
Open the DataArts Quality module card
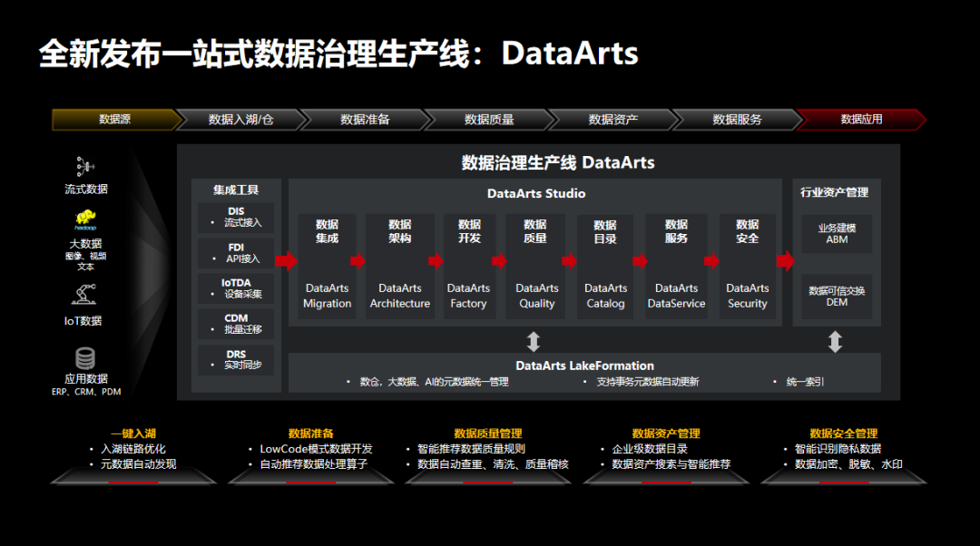pyautogui.click(x=536, y=267)
